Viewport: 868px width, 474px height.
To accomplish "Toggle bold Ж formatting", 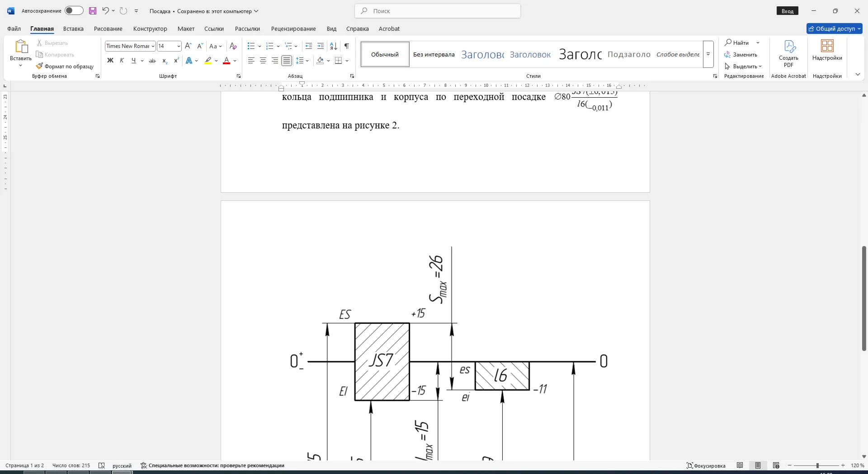I will (110, 61).
